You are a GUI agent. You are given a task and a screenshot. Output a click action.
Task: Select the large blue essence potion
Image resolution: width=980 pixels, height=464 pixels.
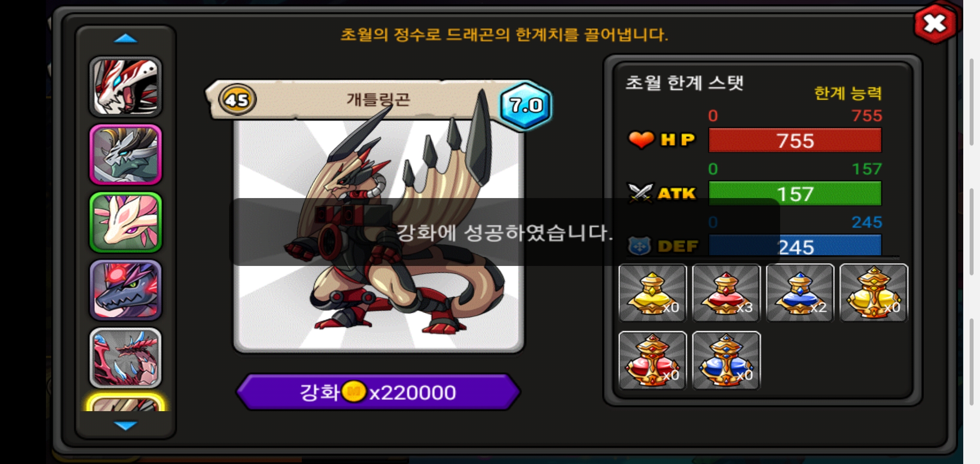coord(726,360)
